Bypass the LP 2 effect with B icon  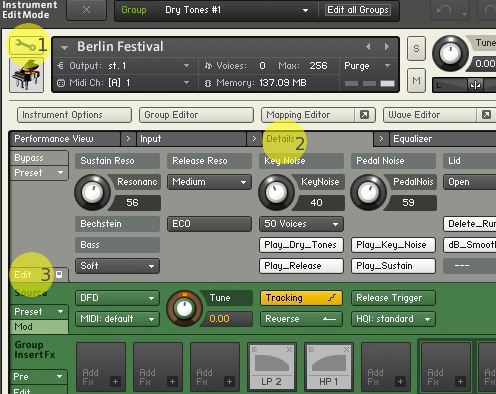tap(255, 349)
